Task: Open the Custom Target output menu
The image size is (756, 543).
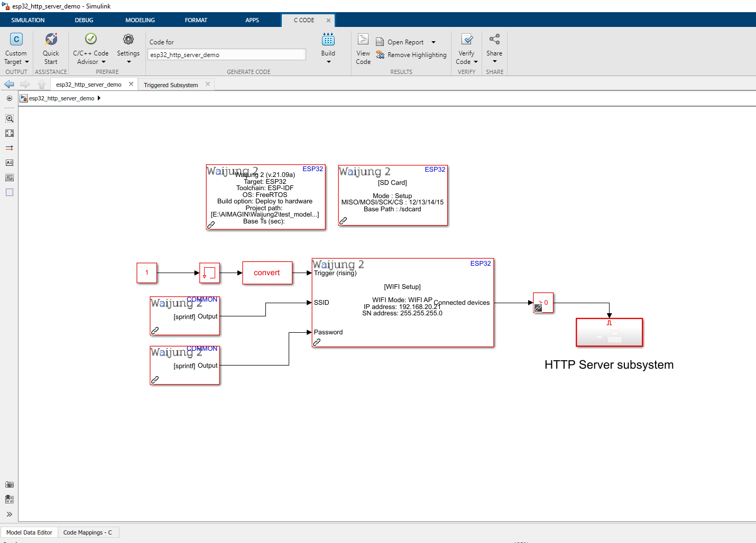Action: tap(16, 49)
